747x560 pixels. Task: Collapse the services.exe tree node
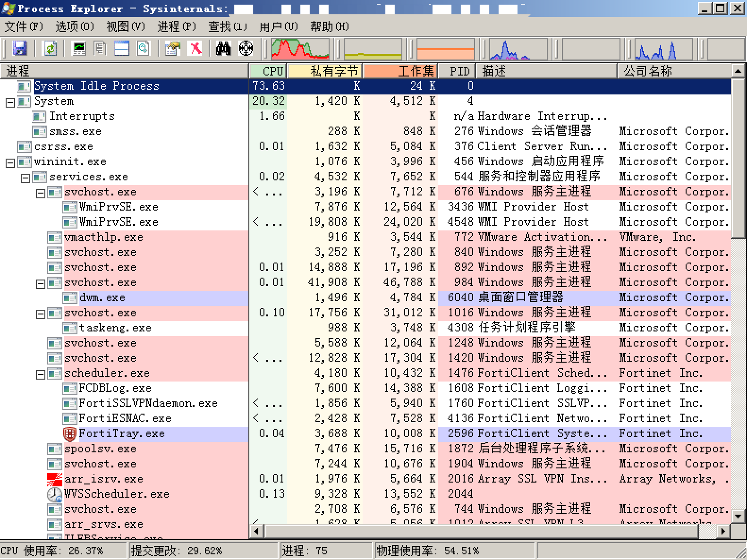tap(25, 178)
